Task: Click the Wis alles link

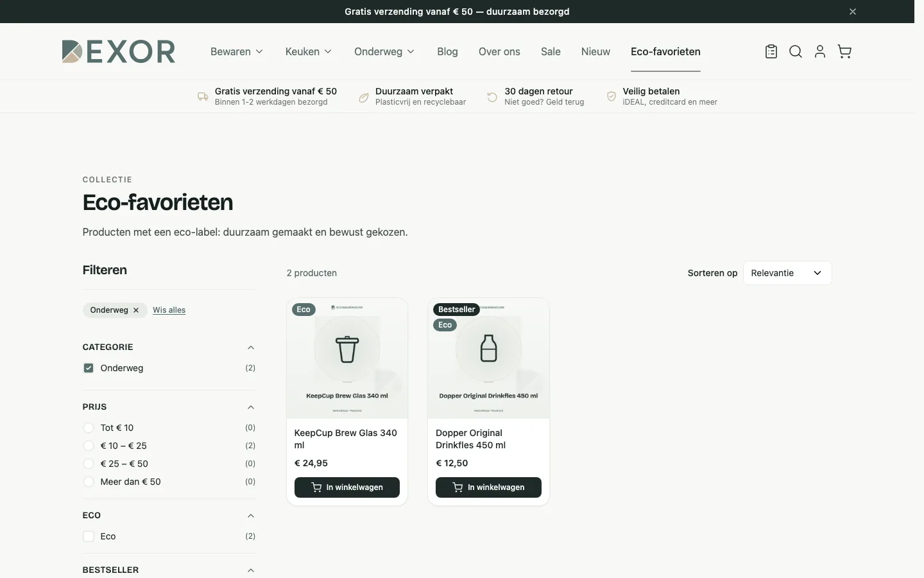Action: coord(169,310)
